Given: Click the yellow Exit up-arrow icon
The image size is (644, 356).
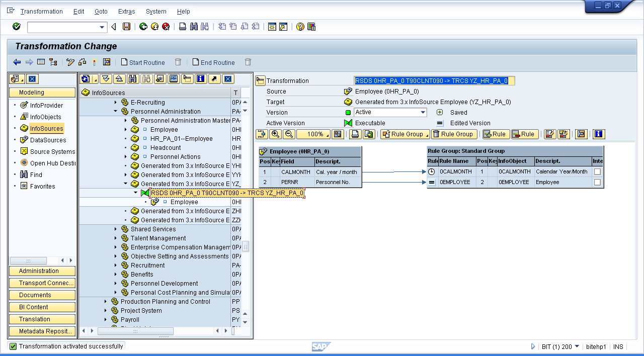Looking at the screenshot, I should [154, 27].
